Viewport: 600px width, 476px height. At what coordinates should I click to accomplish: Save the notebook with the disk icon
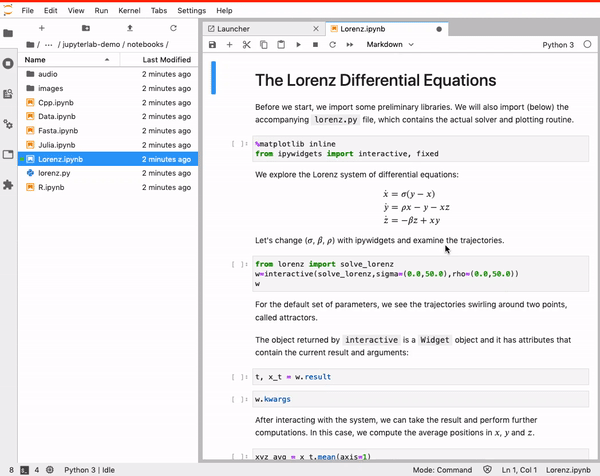point(212,45)
